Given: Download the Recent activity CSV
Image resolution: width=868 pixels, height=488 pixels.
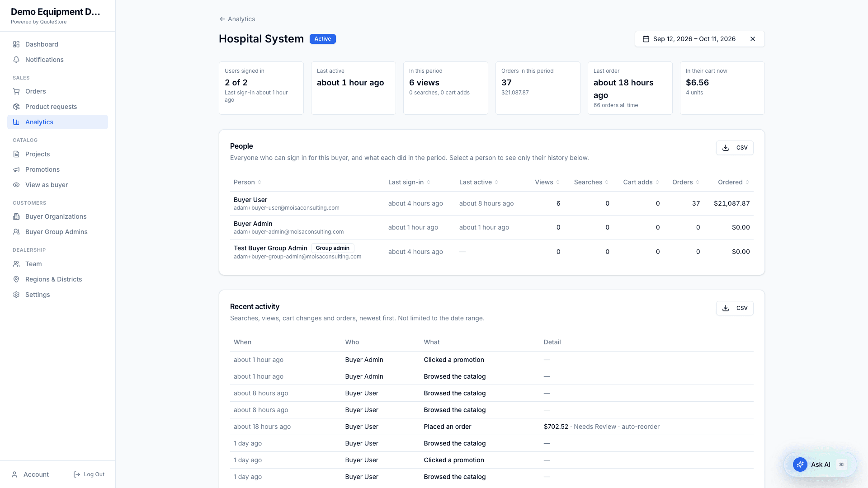Looking at the screenshot, I should (x=735, y=308).
